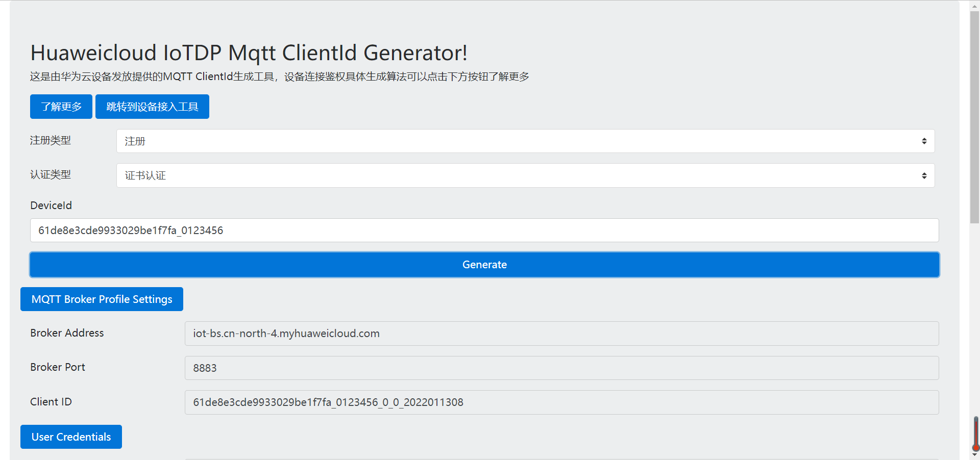This screenshot has height=460, width=980.
Task: Click the Broker Address field
Action: click(x=561, y=334)
